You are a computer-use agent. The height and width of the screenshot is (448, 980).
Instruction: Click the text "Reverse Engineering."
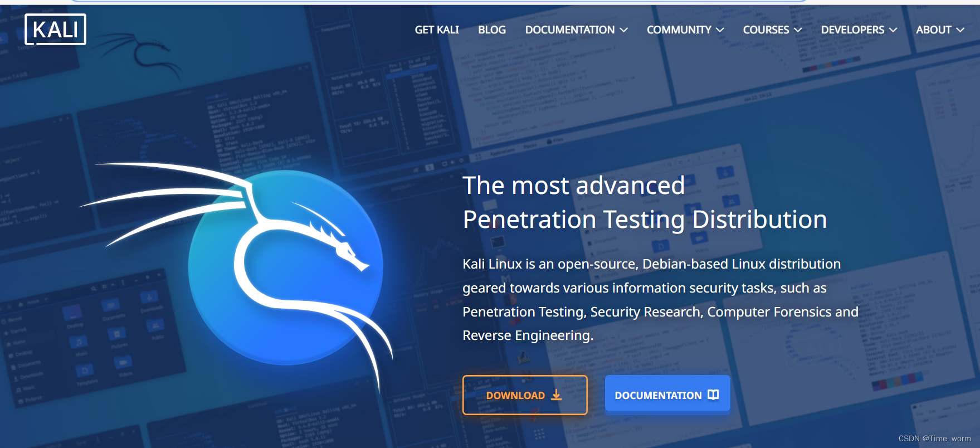coord(528,335)
